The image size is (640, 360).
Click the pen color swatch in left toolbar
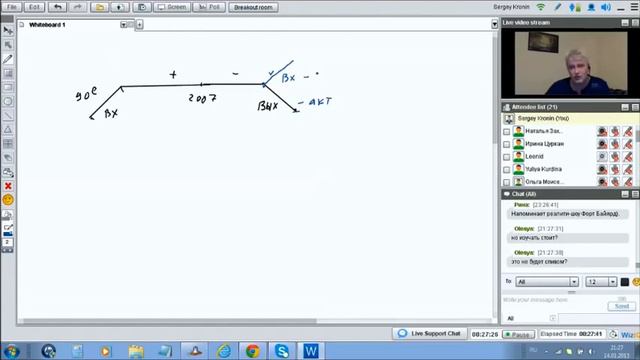8,234
